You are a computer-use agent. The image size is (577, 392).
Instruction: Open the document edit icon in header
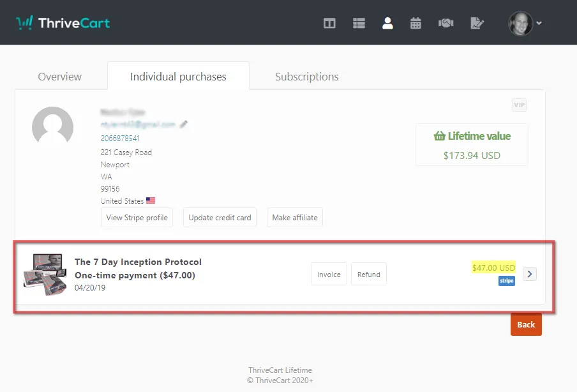[477, 23]
